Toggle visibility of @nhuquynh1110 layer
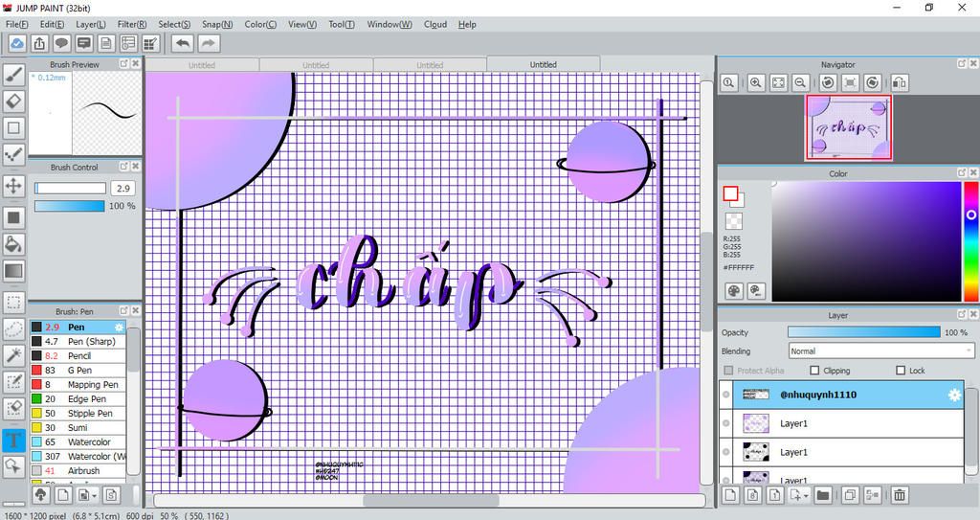 tap(725, 395)
